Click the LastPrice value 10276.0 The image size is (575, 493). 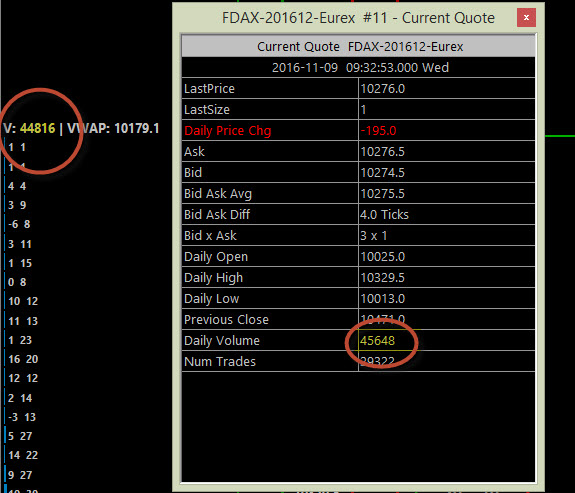(382, 89)
